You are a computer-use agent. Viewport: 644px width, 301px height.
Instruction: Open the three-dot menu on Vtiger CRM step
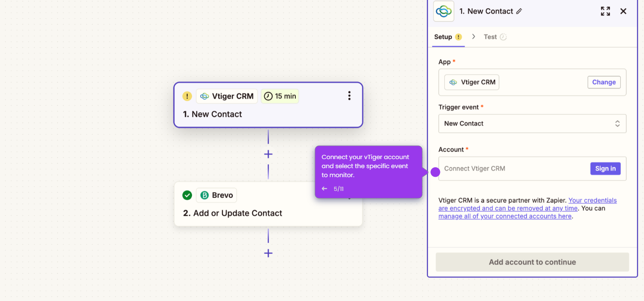pyautogui.click(x=349, y=96)
